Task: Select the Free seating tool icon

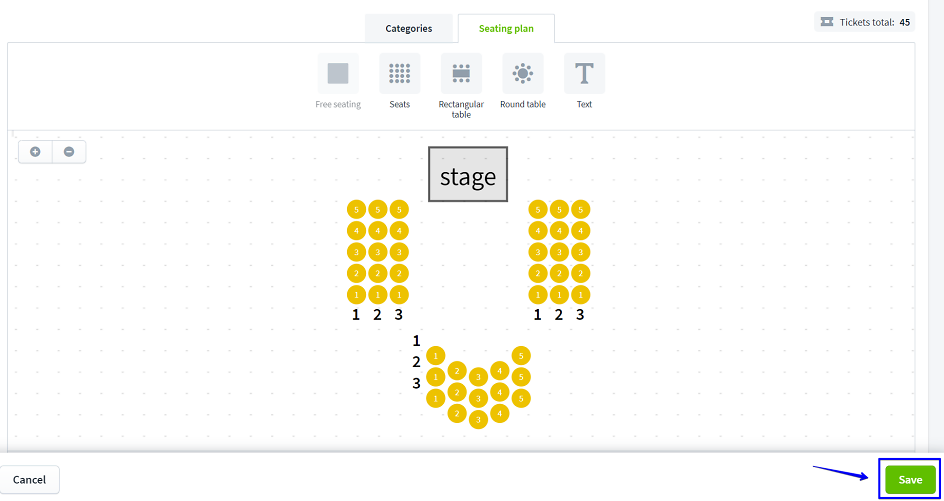Action: pyautogui.click(x=338, y=74)
